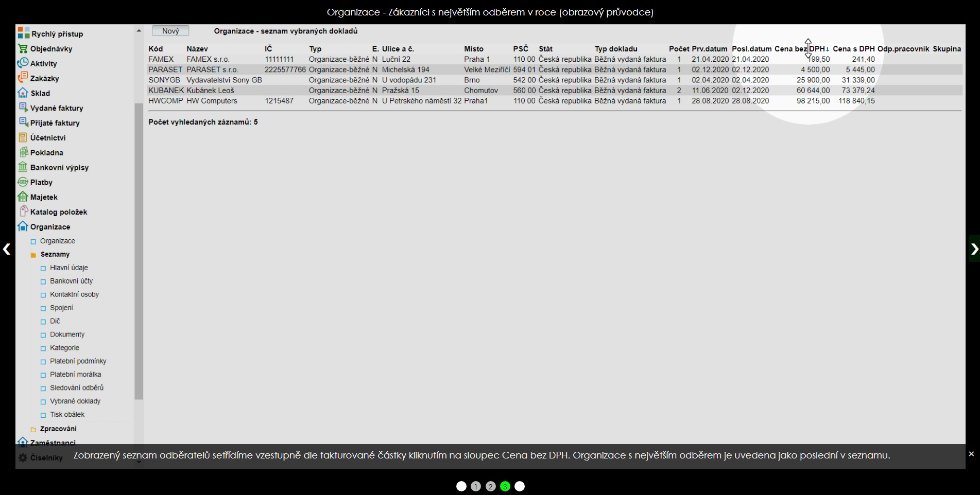This screenshot has height=495, width=980.
Task: Select the first white slide dot
Action: pyautogui.click(x=461, y=486)
